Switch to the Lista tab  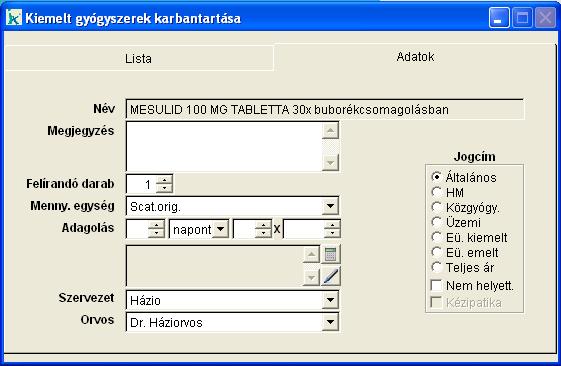coord(139,58)
